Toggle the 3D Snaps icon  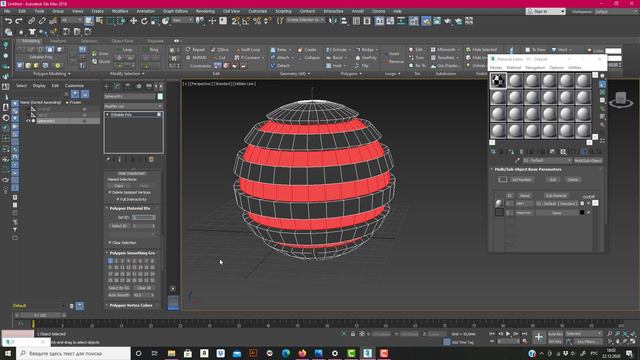(236, 21)
